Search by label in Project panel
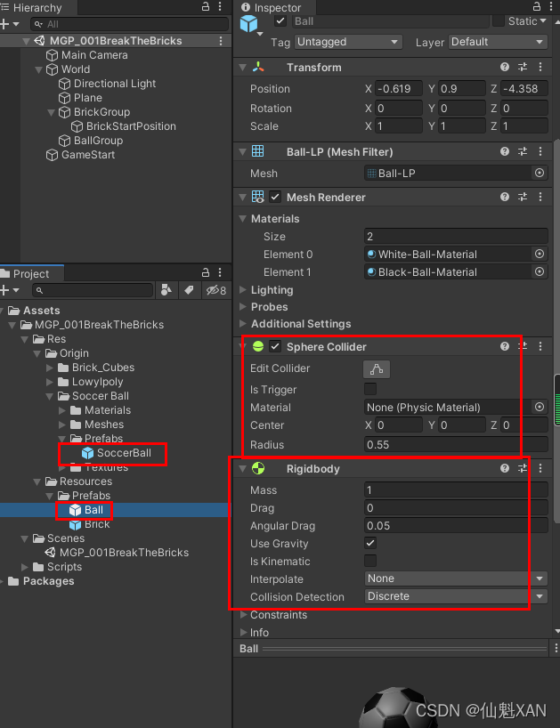Image resolution: width=560 pixels, height=728 pixels. 189,290
